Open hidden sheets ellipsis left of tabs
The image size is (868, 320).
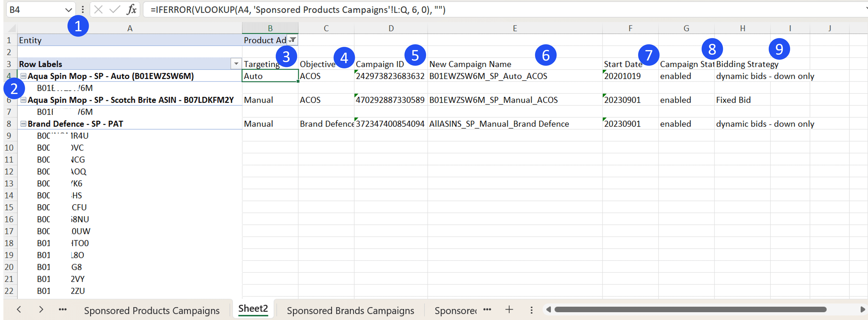pyautogui.click(x=63, y=309)
